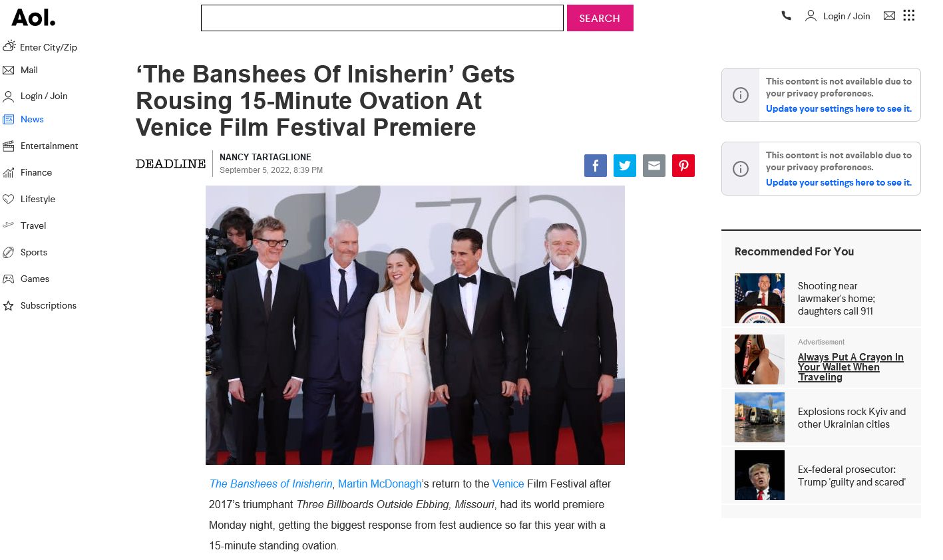Go to Finance in sidebar
This screenshot has width=943, height=560.
click(x=36, y=172)
